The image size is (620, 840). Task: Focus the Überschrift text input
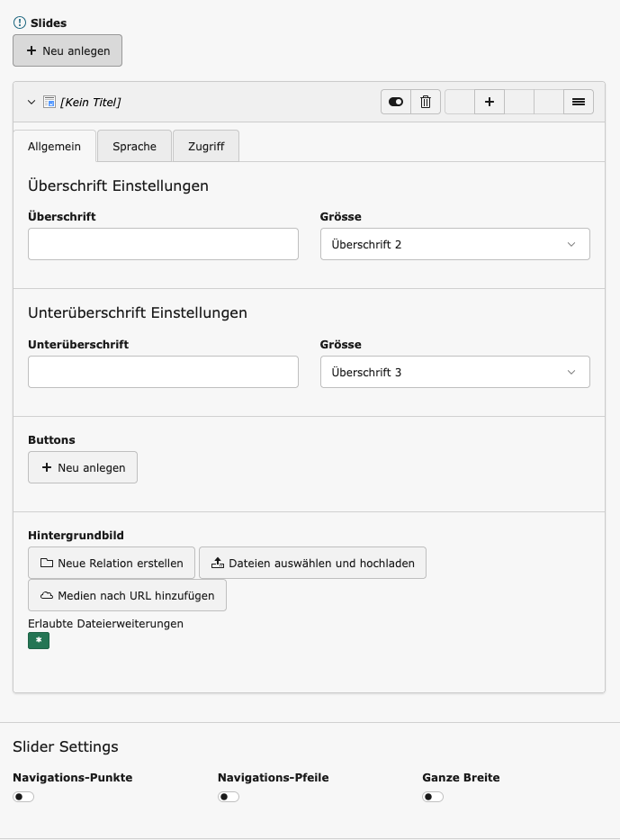(163, 244)
